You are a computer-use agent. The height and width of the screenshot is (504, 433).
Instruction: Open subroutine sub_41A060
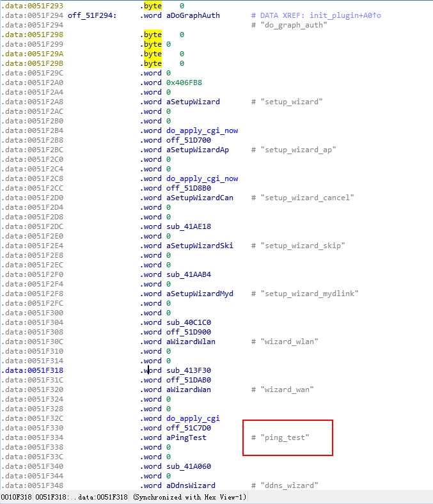coord(185,466)
